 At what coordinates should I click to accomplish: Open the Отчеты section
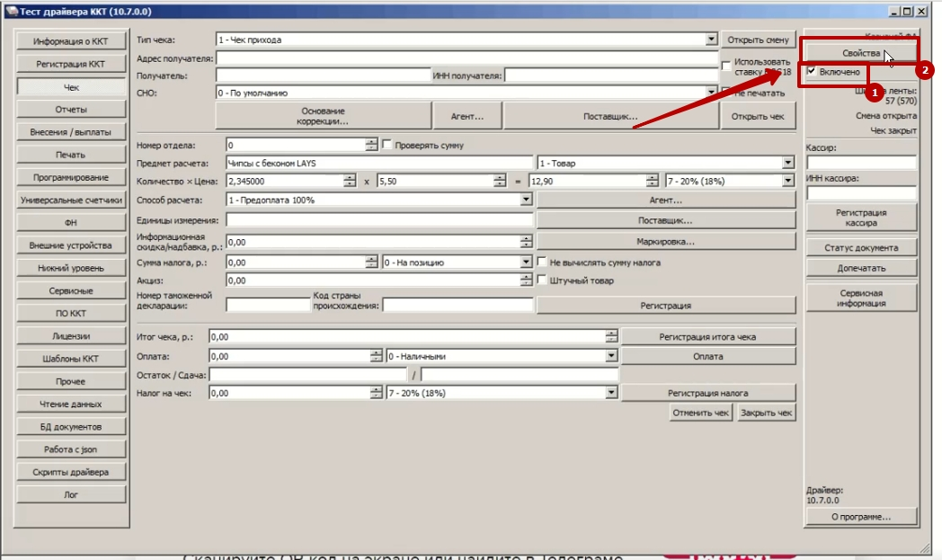(x=70, y=110)
